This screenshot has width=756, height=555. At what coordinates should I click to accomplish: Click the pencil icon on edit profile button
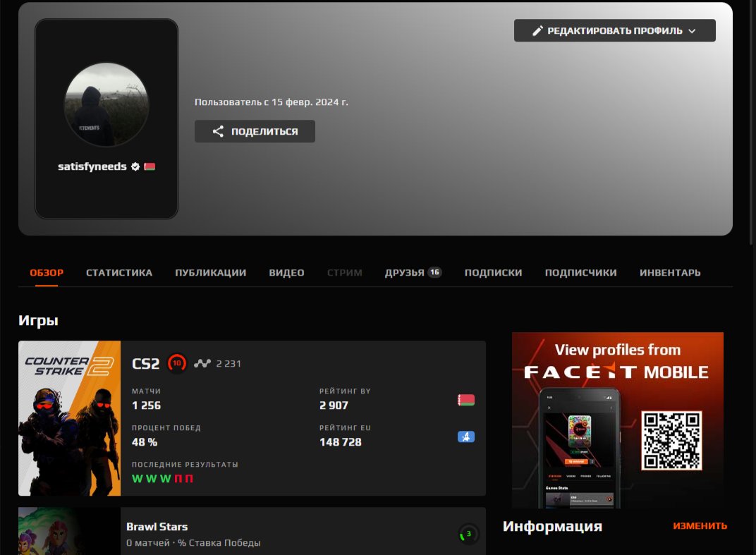pos(537,31)
